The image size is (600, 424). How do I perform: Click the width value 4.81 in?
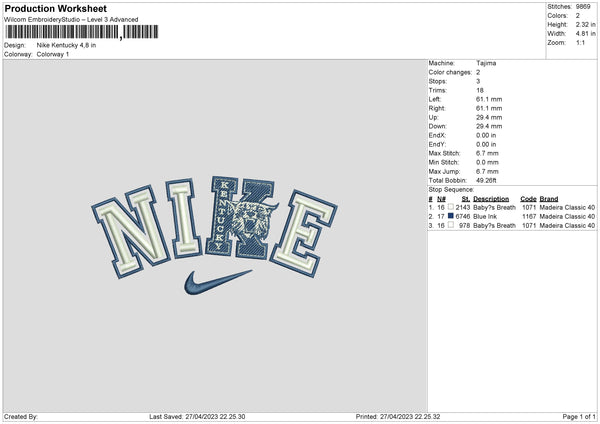pos(585,34)
